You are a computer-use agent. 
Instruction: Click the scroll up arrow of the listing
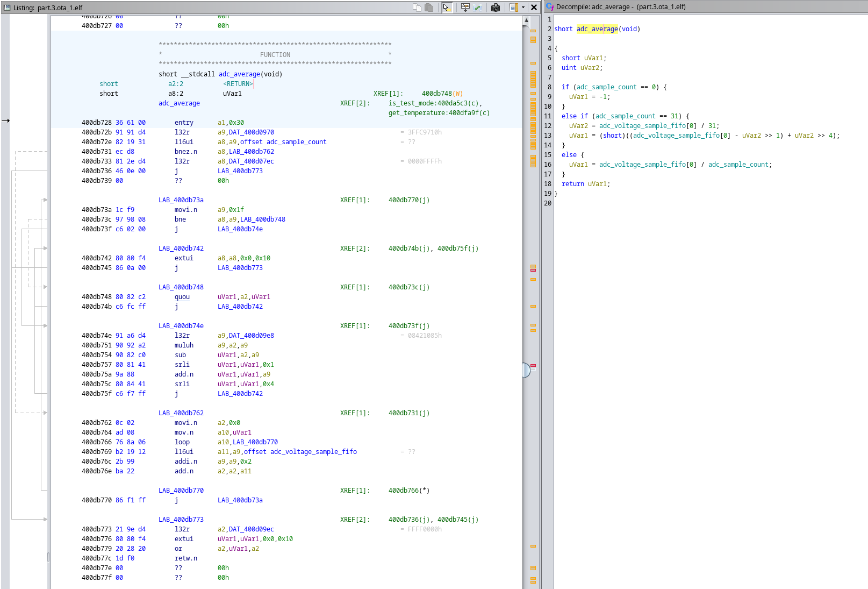[x=527, y=20]
